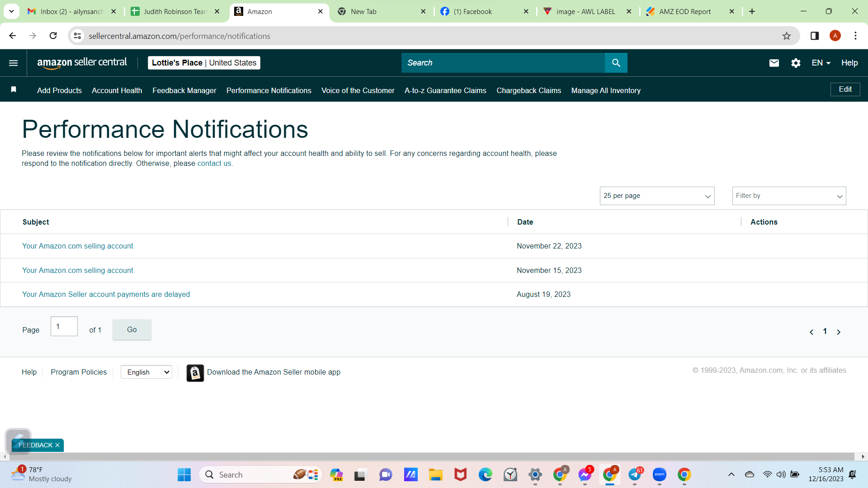Open Telegram from the taskbar
This screenshot has height=488, width=868.
tap(635, 474)
